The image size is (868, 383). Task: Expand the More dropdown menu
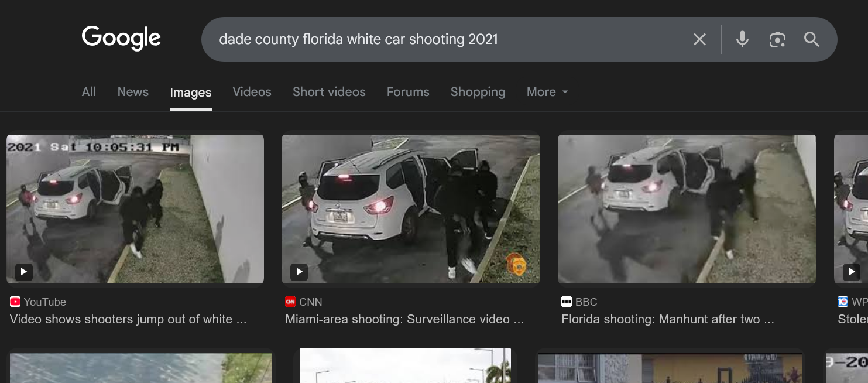point(547,92)
